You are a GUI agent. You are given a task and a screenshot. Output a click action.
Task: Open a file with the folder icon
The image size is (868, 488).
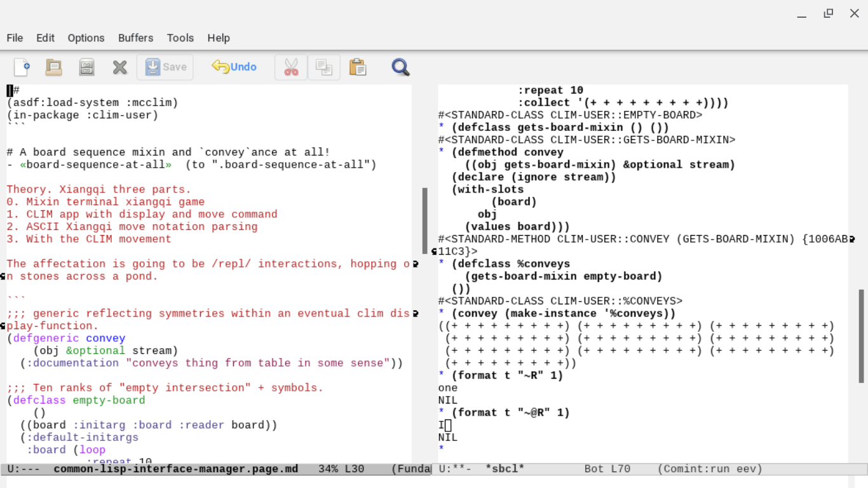54,67
